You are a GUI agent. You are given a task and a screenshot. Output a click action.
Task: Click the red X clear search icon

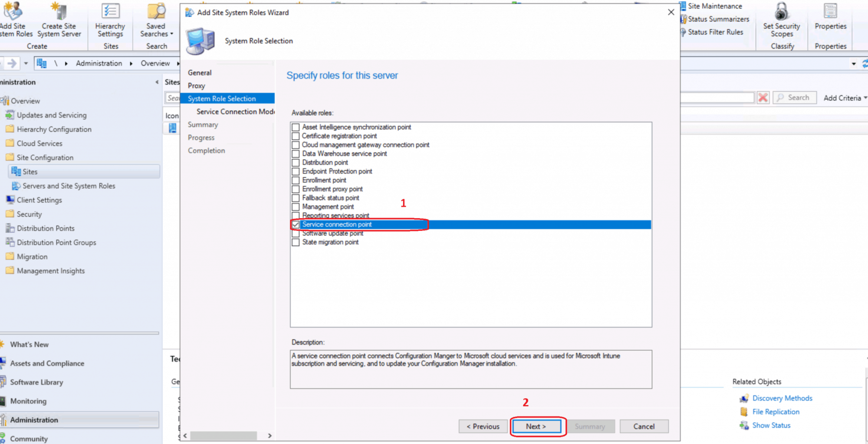click(763, 98)
